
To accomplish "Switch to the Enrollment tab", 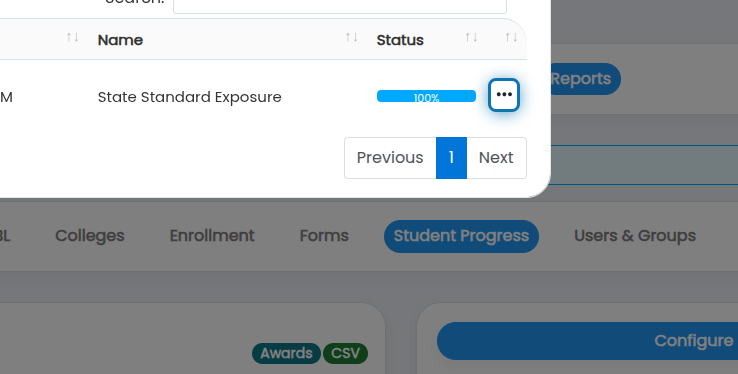I will 212,236.
